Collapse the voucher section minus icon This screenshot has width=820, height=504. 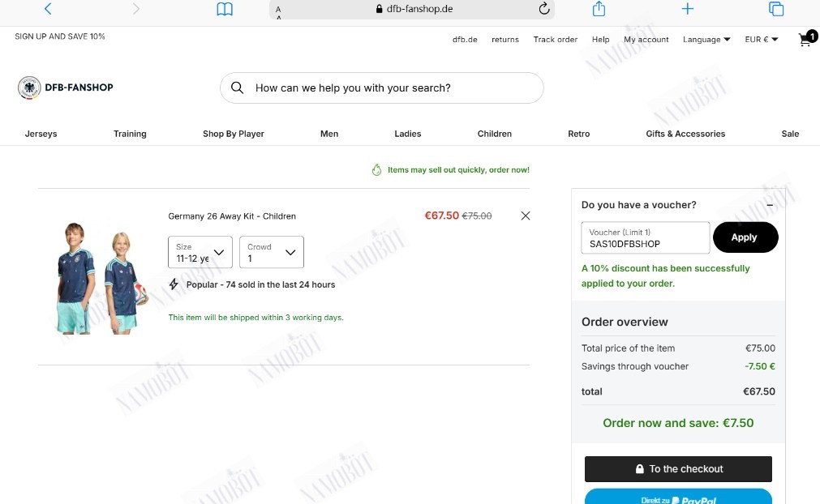click(770, 205)
